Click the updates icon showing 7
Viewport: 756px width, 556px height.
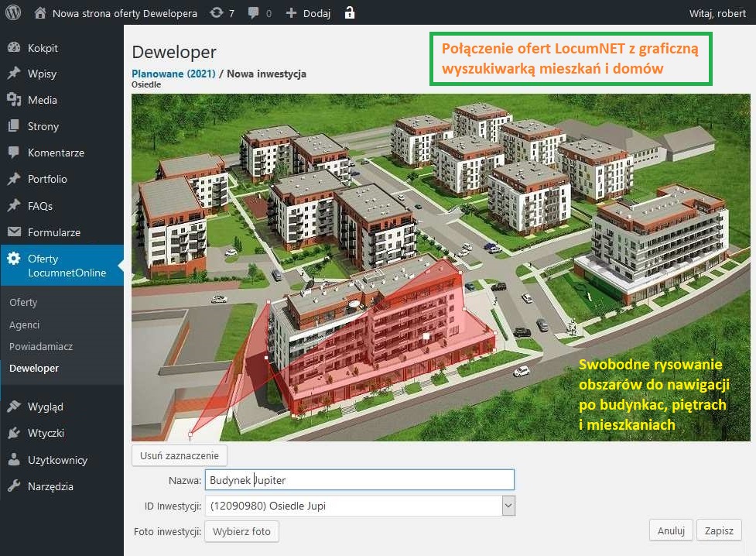[x=217, y=13]
